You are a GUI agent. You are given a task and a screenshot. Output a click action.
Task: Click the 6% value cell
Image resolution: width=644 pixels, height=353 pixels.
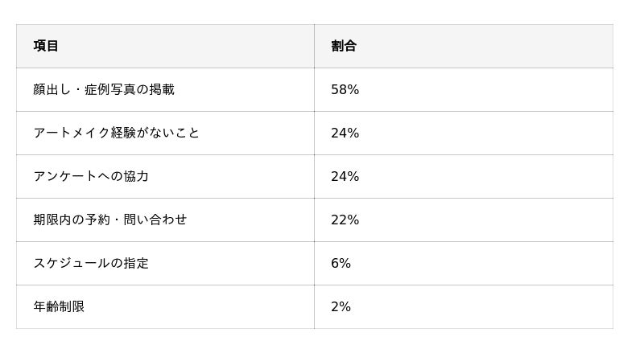pyautogui.click(x=341, y=263)
